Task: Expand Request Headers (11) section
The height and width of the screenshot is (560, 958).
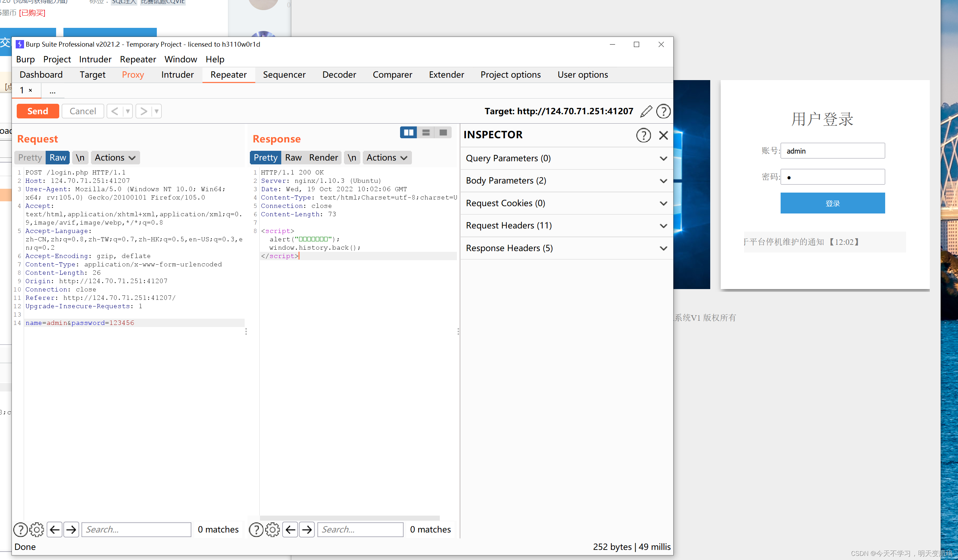Action: (566, 225)
